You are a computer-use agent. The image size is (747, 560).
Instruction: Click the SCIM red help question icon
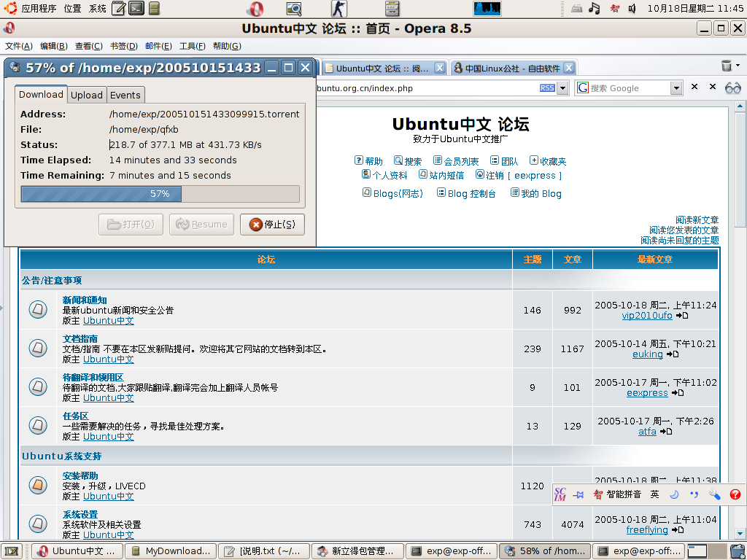(x=735, y=494)
